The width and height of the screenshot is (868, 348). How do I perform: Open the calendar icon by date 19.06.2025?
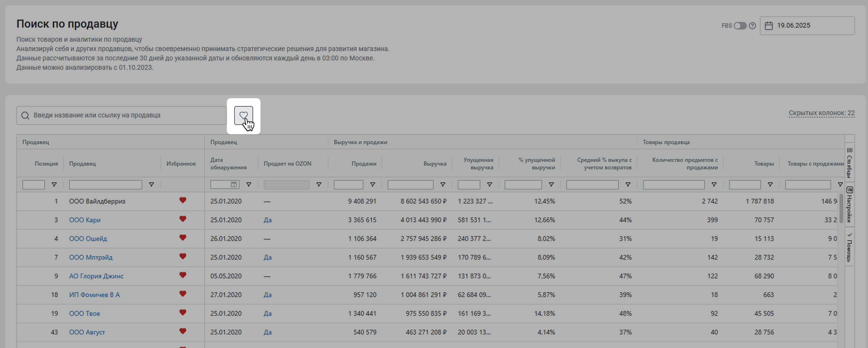[769, 25]
